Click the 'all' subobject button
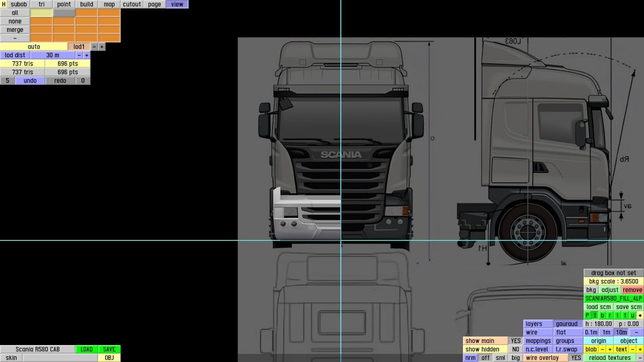 tap(15, 13)
